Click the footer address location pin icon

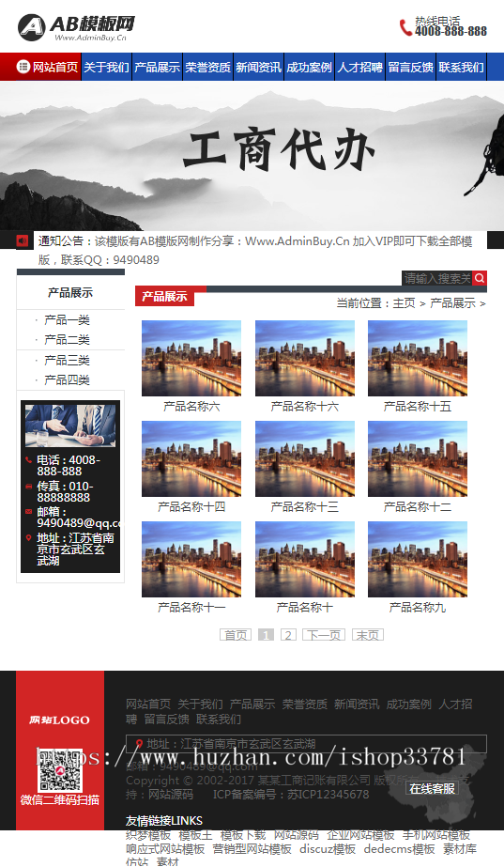(139, 744)
